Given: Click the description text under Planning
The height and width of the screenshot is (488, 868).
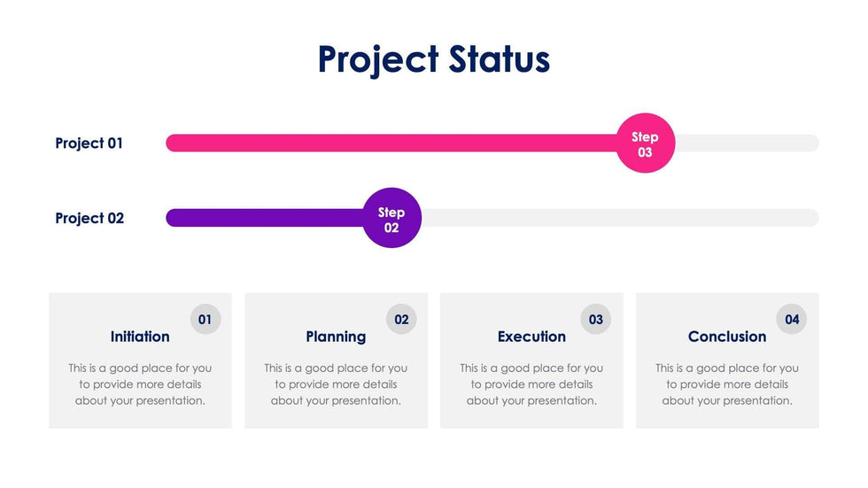Looking at the screenshot, I should pyautogui.click(x=336, y=384).
